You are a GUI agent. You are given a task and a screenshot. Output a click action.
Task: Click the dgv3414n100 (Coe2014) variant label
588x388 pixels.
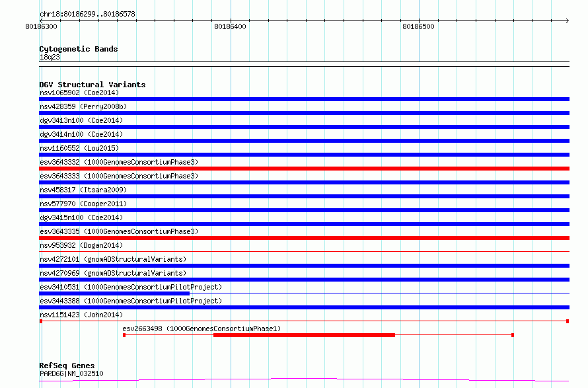tap(81, 134)
